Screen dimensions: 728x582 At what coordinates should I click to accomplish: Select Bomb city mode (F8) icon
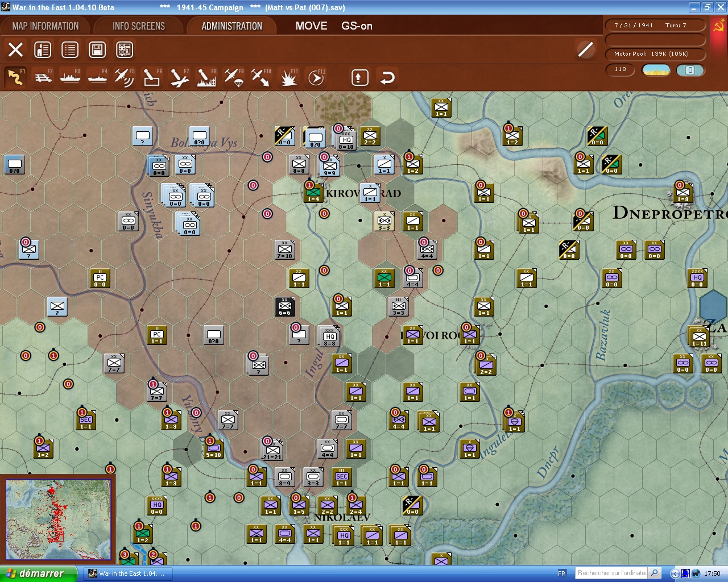pos(206,77)
